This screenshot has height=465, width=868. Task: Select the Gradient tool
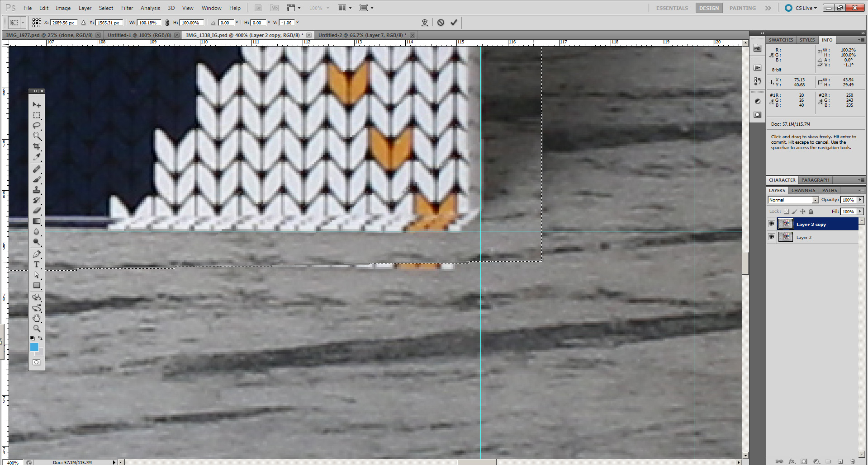coord(37,221)
